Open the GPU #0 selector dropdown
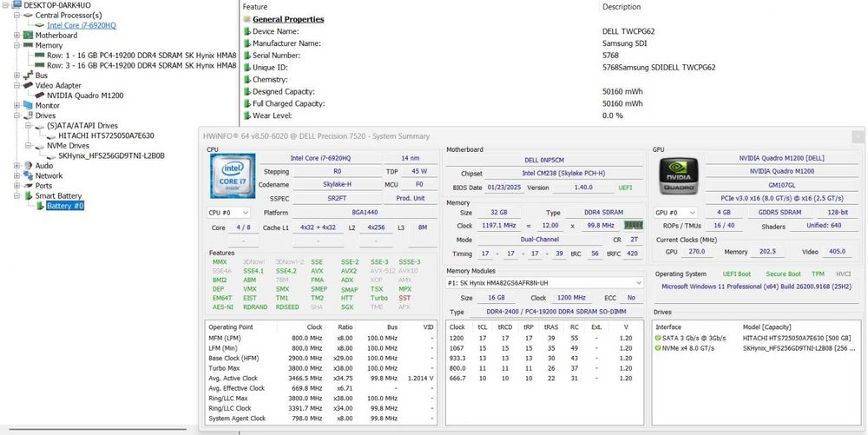Viewport: 868px width, 435px height. tap(675, 213)
